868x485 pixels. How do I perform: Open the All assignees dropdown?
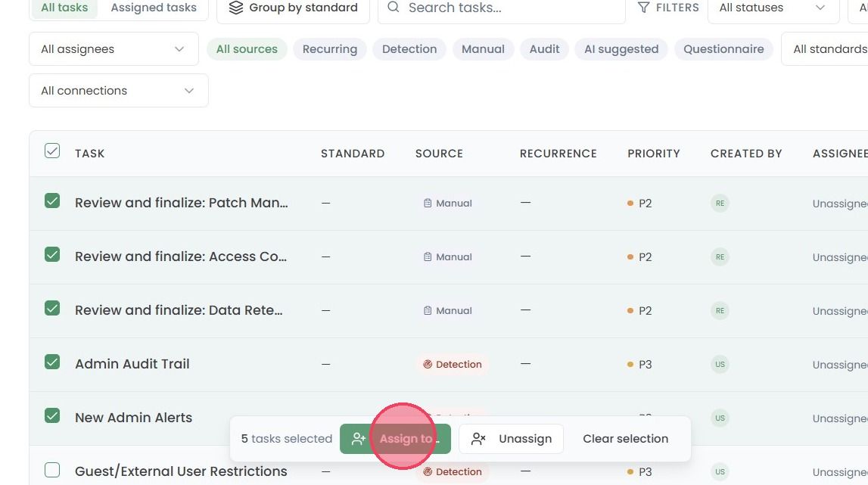click(114, 48)
